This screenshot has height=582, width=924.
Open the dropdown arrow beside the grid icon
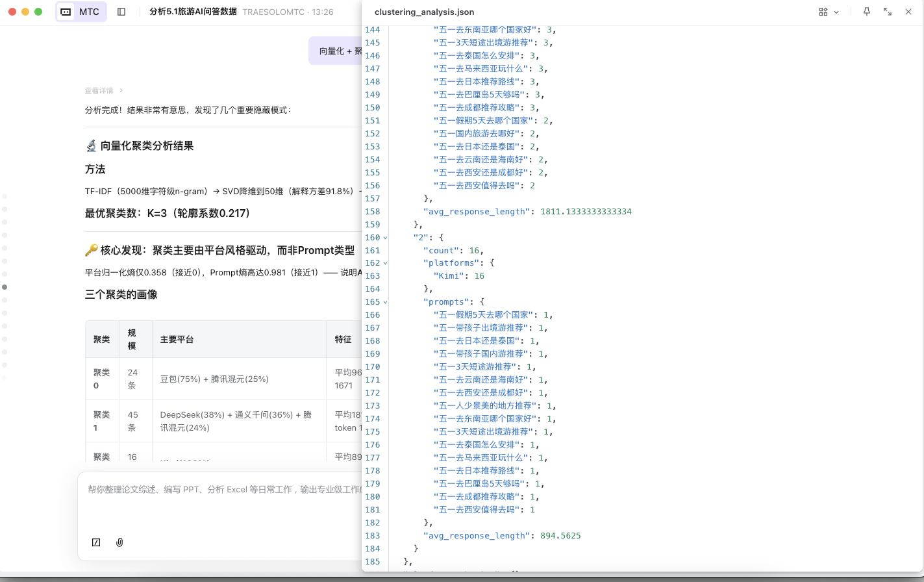[x=836, y=12]
